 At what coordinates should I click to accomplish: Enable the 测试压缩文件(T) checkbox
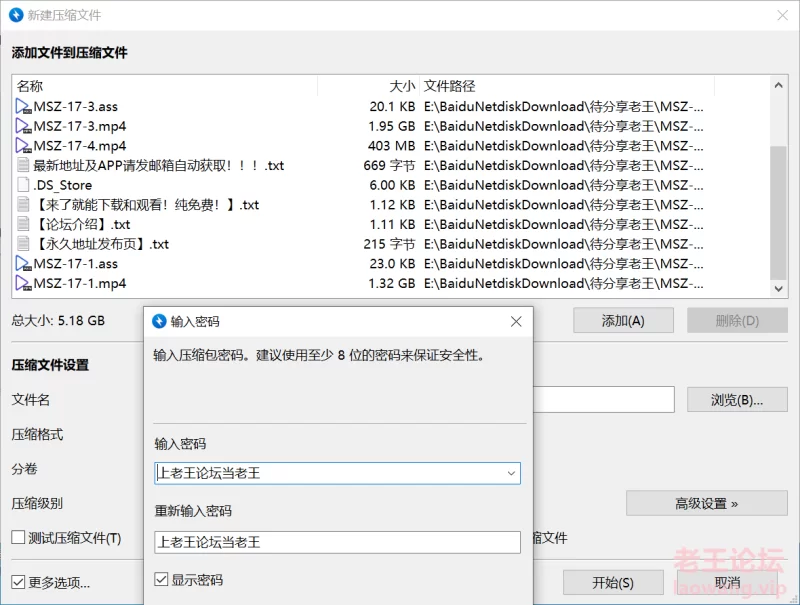pos(18,537)
